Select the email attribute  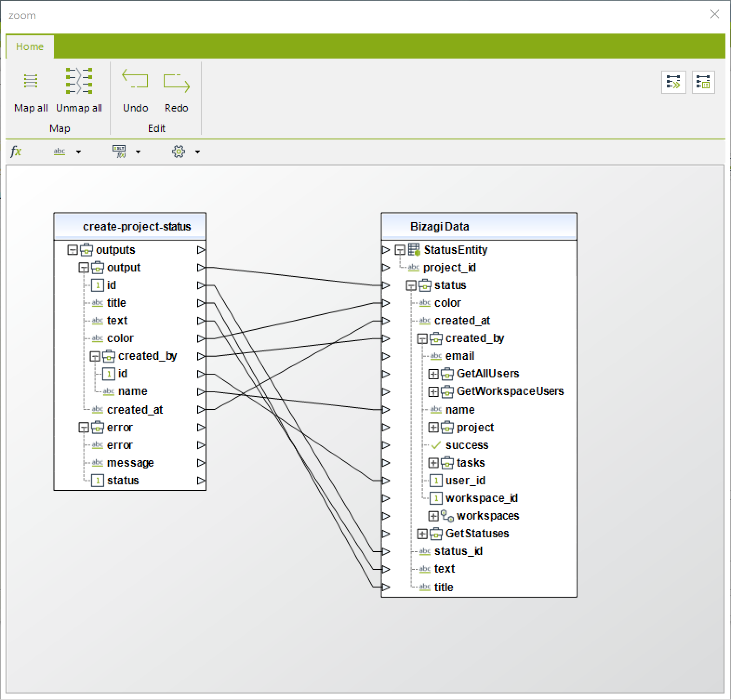(460, 357)
